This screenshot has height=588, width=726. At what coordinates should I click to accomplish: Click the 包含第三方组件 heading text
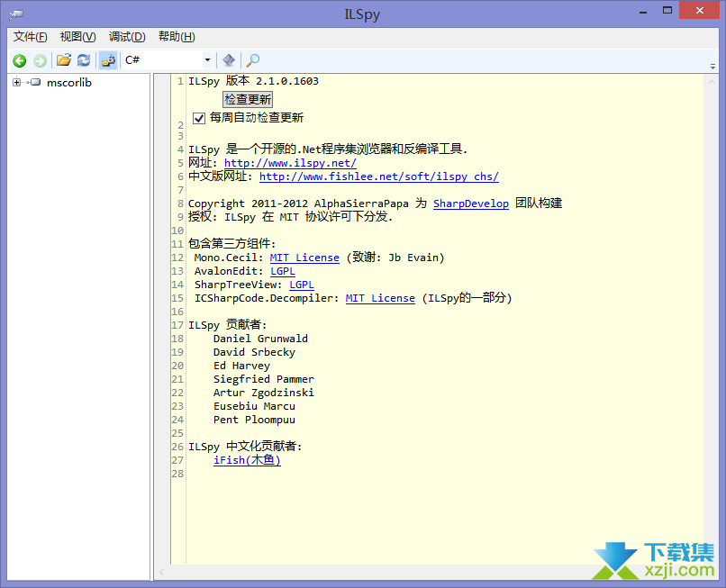tap(232, 244)
